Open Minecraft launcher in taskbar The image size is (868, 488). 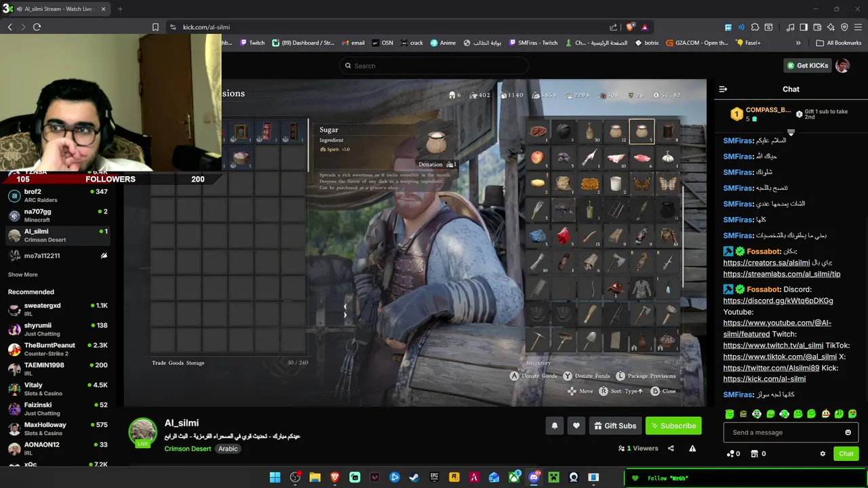[x=553, y=478]
